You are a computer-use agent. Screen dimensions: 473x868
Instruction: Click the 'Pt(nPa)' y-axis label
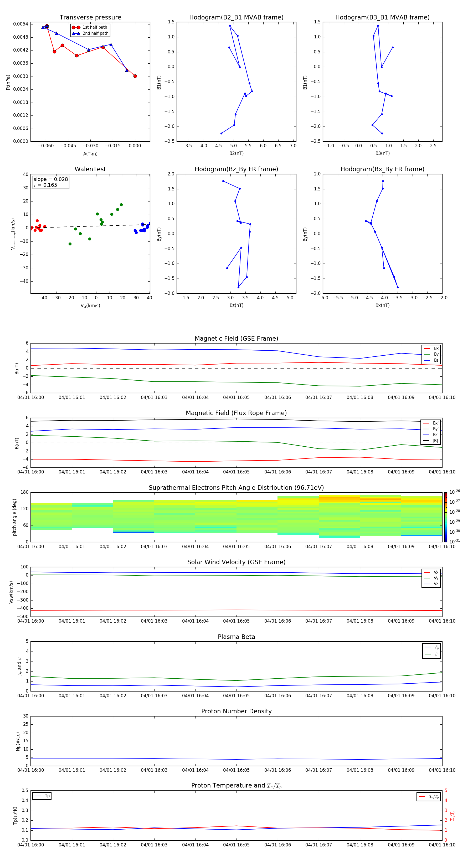point(8,82)
